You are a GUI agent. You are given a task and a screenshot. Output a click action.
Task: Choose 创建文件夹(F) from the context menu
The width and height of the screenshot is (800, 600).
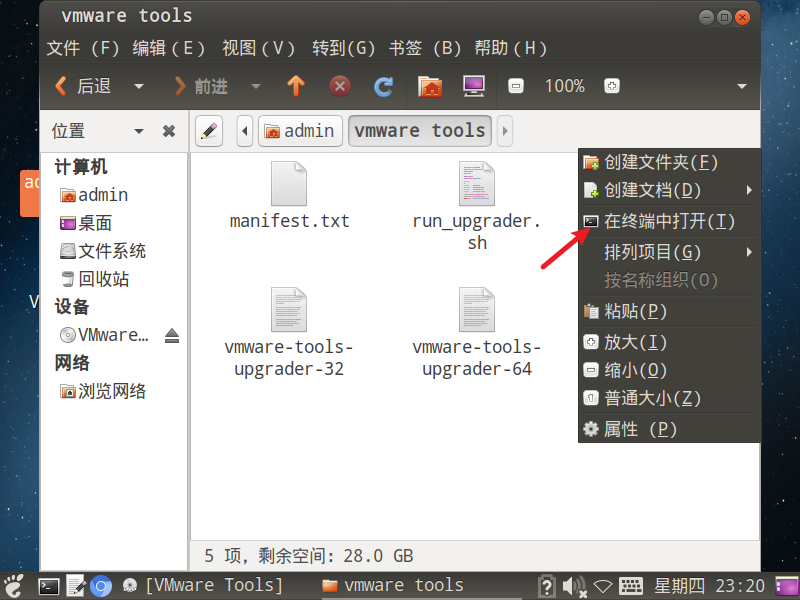click(x=669, y=163)
